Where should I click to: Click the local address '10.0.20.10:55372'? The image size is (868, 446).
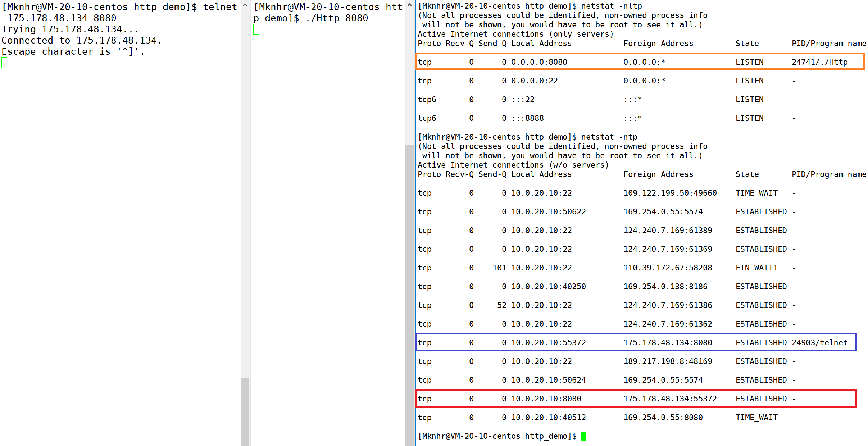[548, 342]
